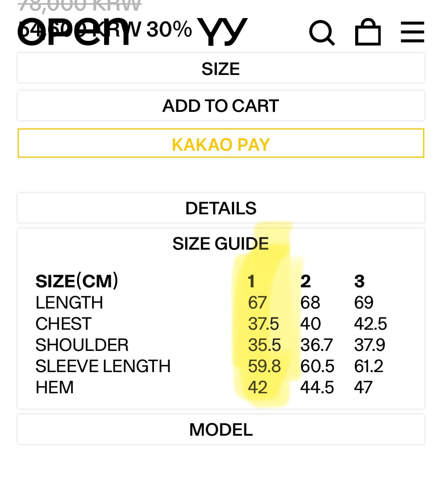The image size is (442, 504).
Task: Click the SLEEVE LENGTH row label
Action: click(103, 366)
